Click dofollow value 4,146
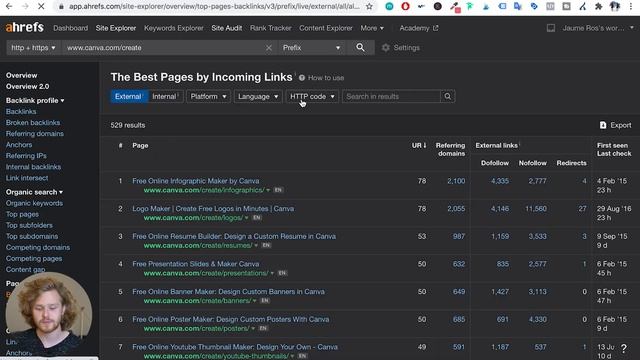640x360 pixels. pyautogui.click(x=500, y=209)
